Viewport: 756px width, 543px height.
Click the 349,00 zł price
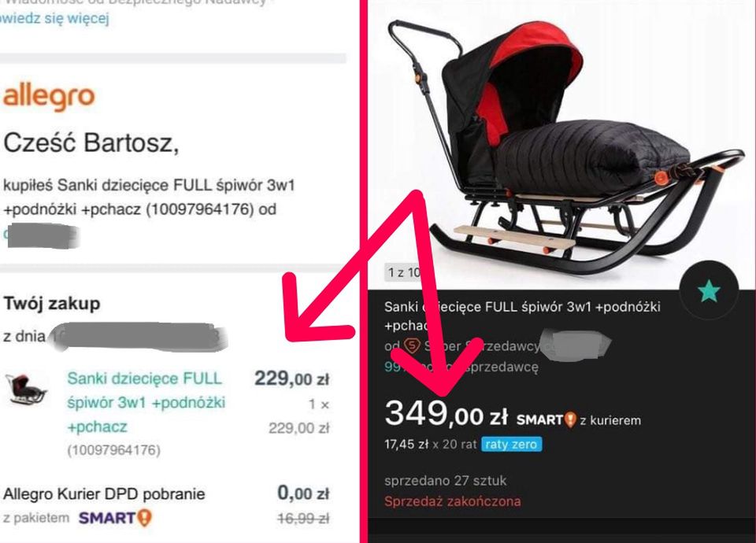tap(446, 414)
